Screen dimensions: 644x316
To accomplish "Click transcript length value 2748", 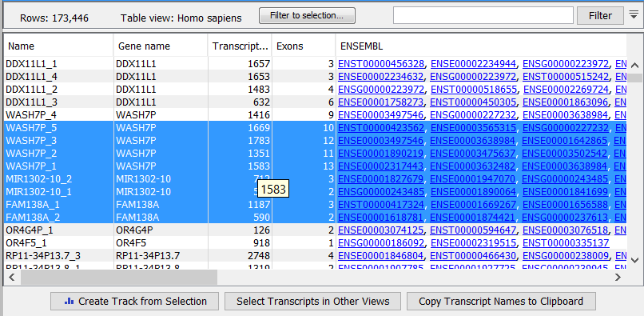I will coord(259,256).
